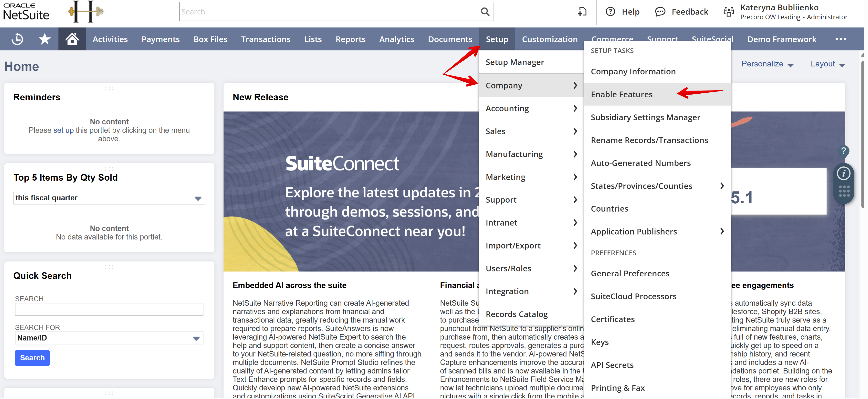
Task: Choose the Countries menu entry
Action: [657, 209]
